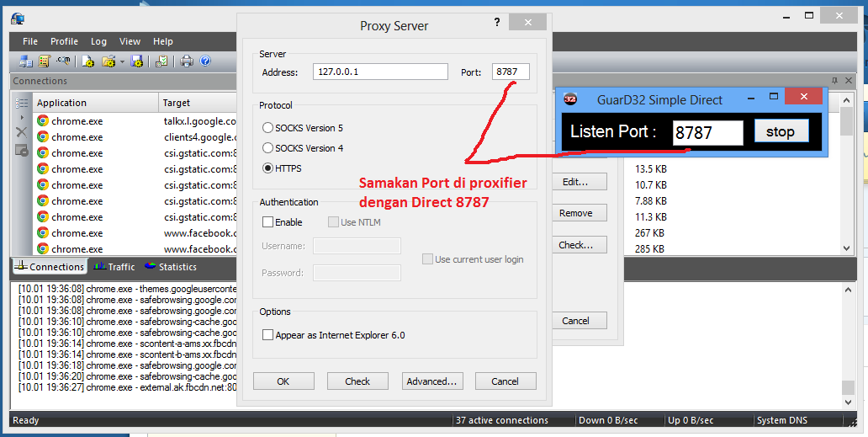The height and width of the screenshot is (437, 868).
Task: Click '37 active connections' in status bar
Action: (501, 420)
